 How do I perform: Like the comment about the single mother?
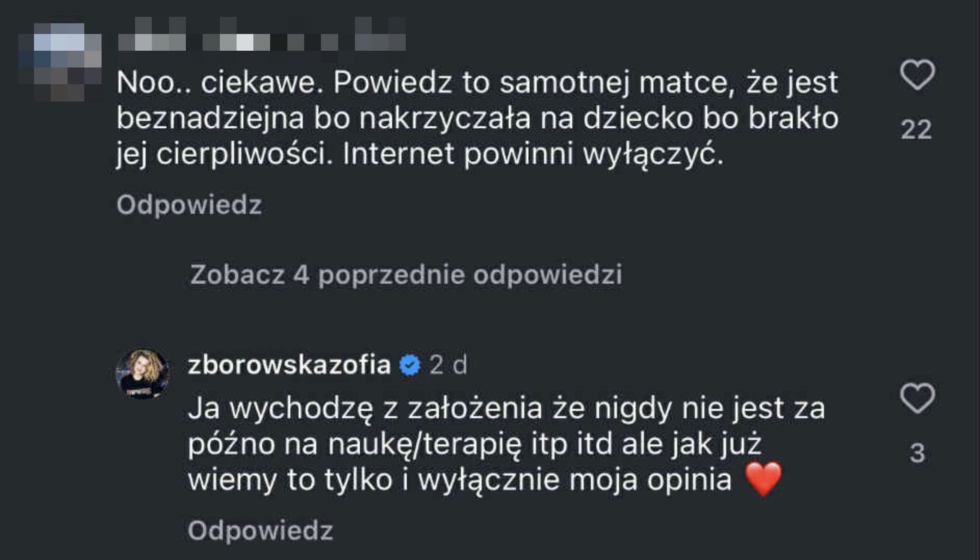click(917, 75)
